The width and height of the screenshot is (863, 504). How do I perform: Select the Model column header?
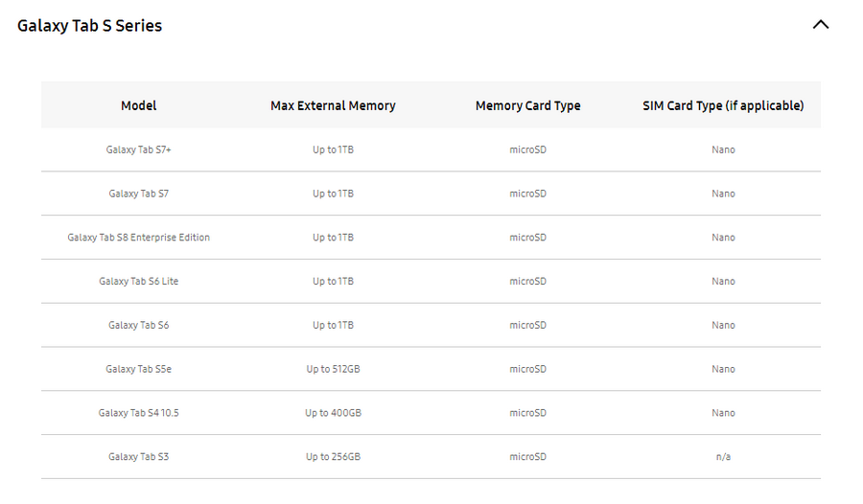pyautogui.click(x=138, y=105)
